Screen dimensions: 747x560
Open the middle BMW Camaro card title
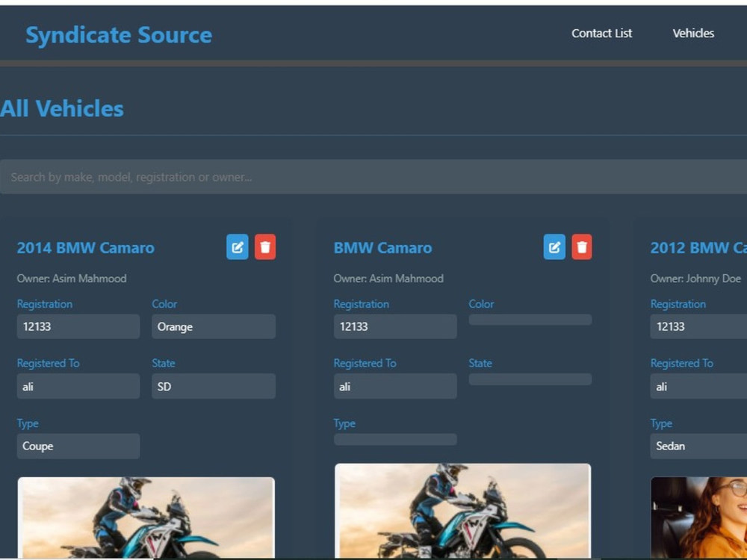[x=382, y=248]
